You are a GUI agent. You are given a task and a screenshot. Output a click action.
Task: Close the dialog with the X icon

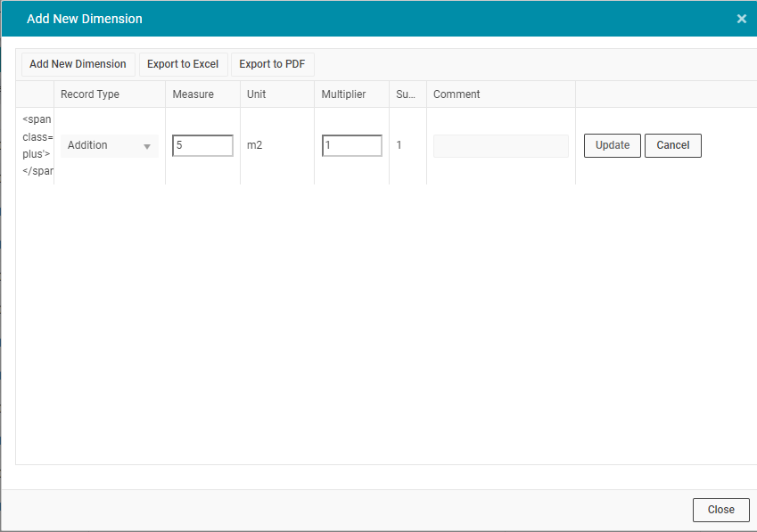click(741, 19)
